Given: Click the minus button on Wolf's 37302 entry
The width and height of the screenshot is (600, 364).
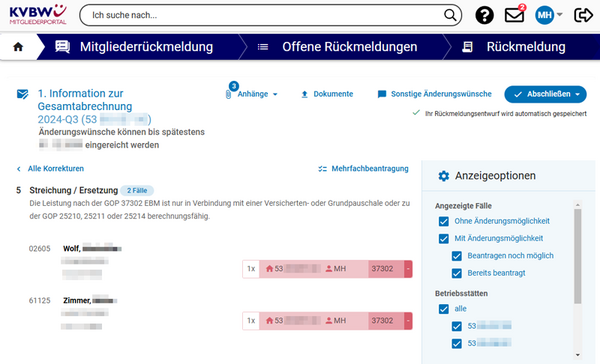Looking at the screenshot, I should [x=408, y=269].
